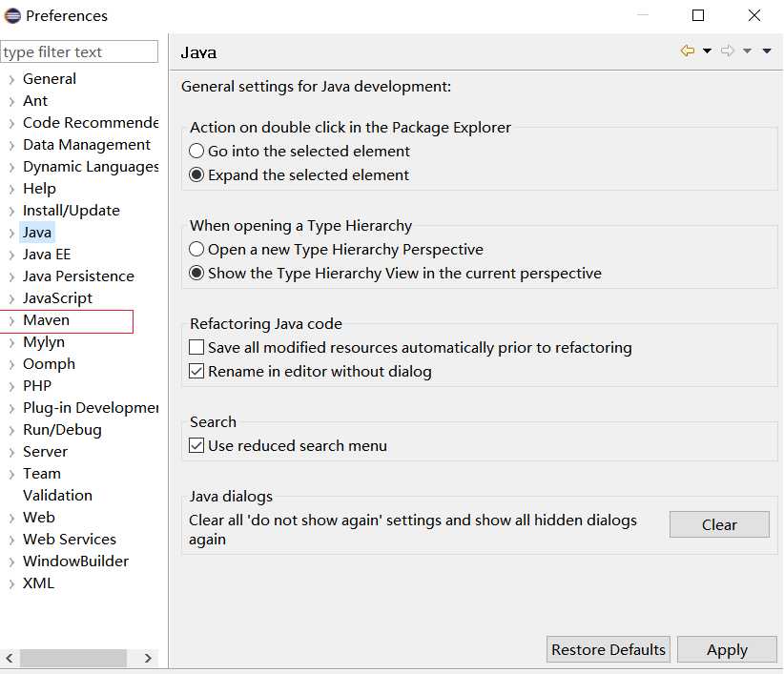
Task: Select Plug-in Development category
Action: point(91,408)
